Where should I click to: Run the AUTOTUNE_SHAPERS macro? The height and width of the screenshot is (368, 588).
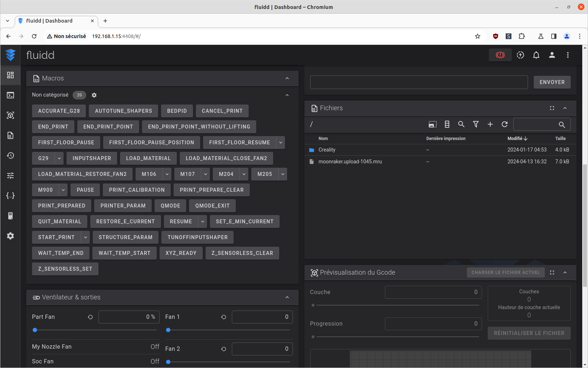coord(123,111)
